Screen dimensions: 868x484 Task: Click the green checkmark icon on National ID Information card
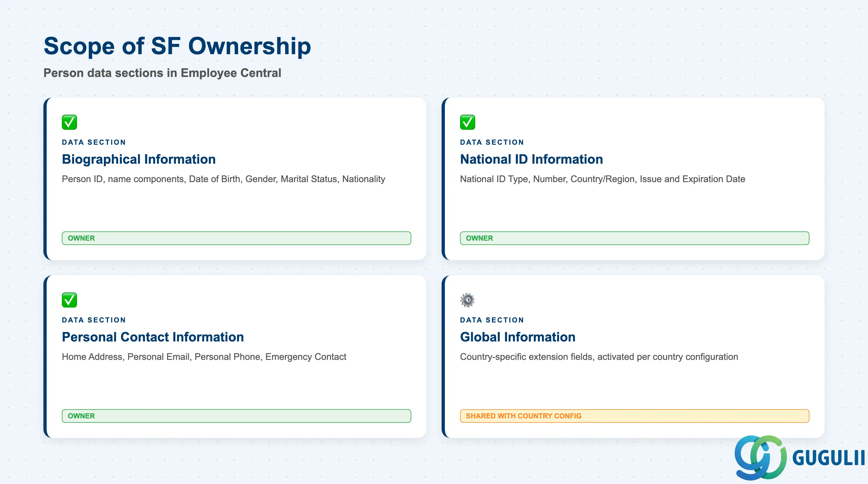click(468, 122)
